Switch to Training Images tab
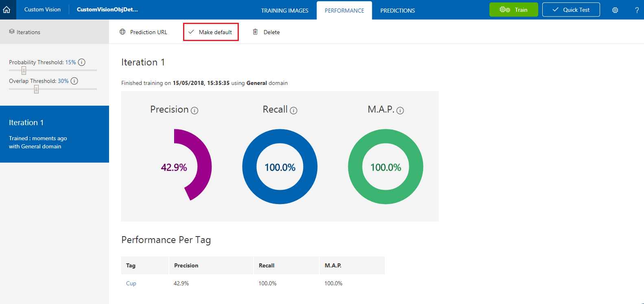644x304 pixels. [285, 11]
